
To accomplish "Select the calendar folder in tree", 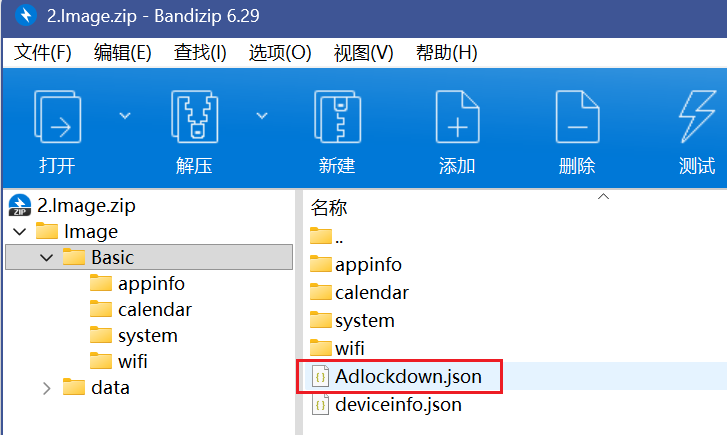I will click(x=154, y=310).
